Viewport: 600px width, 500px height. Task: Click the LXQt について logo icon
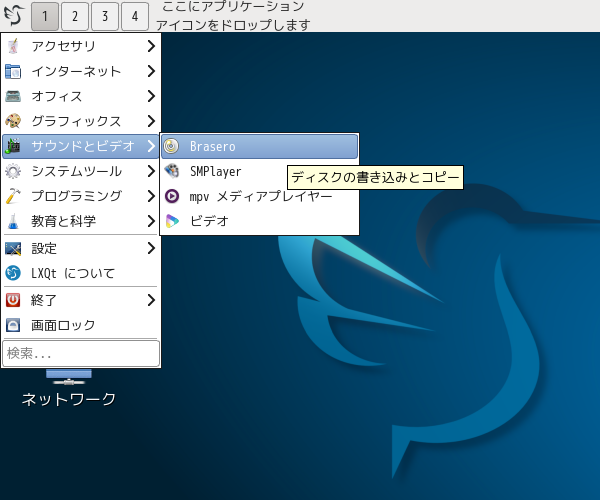click(13, 273)
